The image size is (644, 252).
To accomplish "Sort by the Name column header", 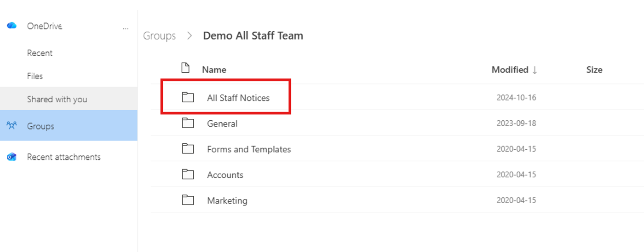I will 214,70.
